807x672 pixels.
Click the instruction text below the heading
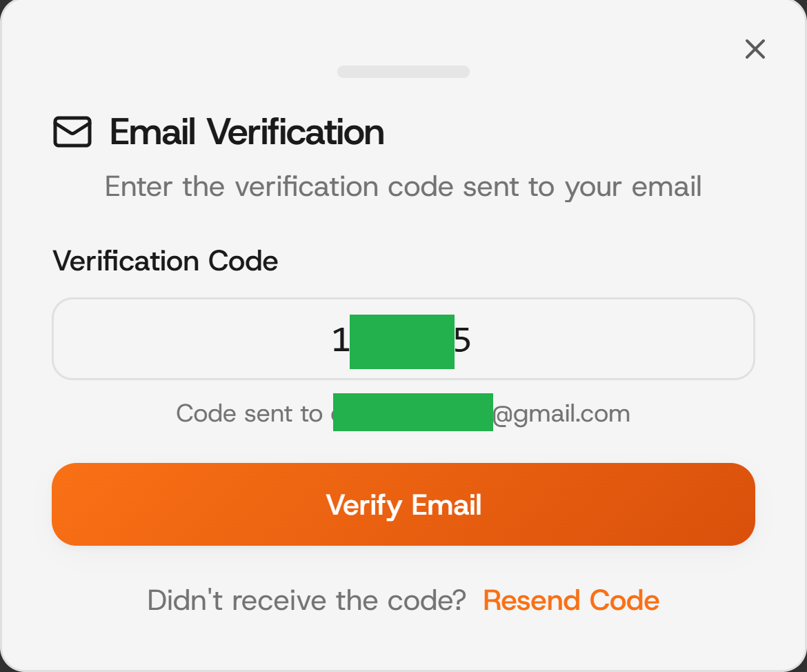403,187
